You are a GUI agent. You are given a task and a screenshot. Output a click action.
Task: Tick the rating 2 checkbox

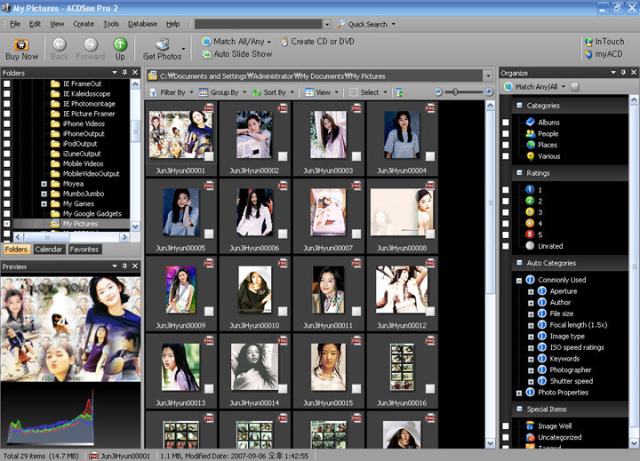pyautogui.click(x=505, y=201)
